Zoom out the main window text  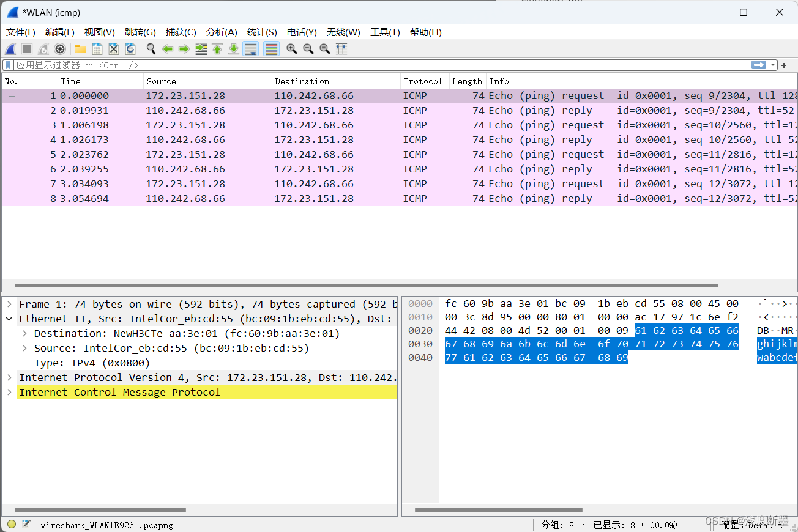coord(308,49)
